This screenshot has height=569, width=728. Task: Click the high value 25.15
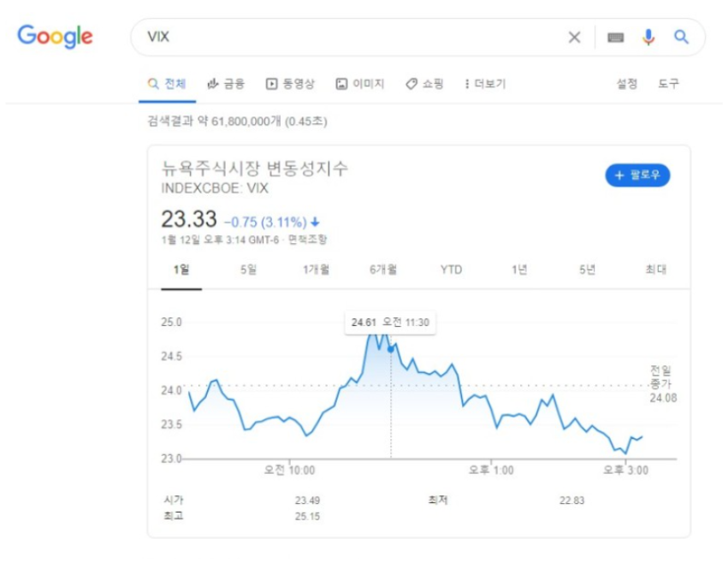(x=307, y=516)
